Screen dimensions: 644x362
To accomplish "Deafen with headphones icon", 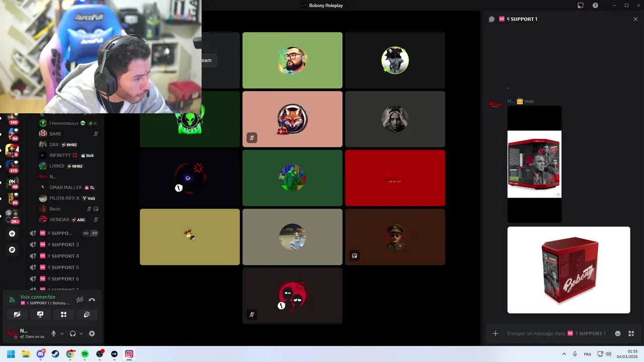I will point(72,333).
